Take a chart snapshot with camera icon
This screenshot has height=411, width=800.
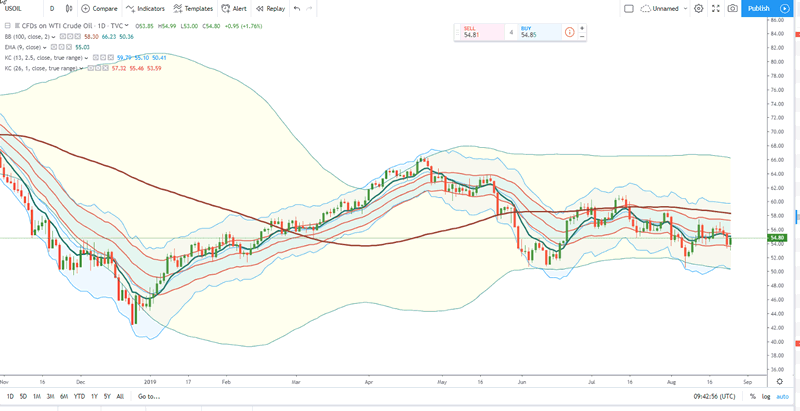[x=733, y=8]
